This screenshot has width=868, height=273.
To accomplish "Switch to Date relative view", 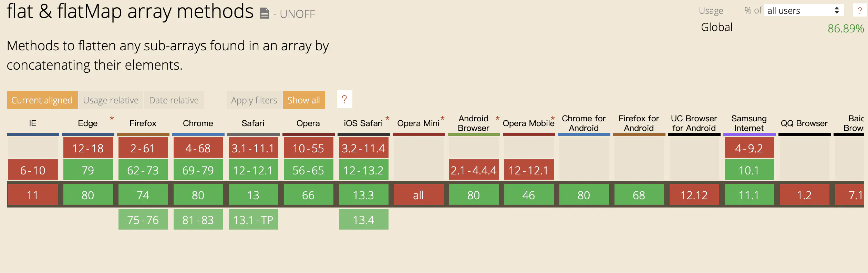I will click(174, 100).
